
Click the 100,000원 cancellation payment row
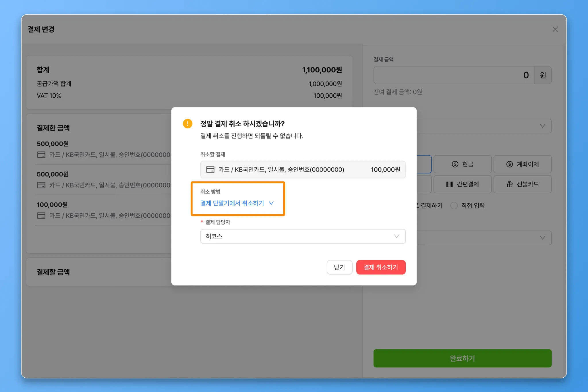click(303, 169)
